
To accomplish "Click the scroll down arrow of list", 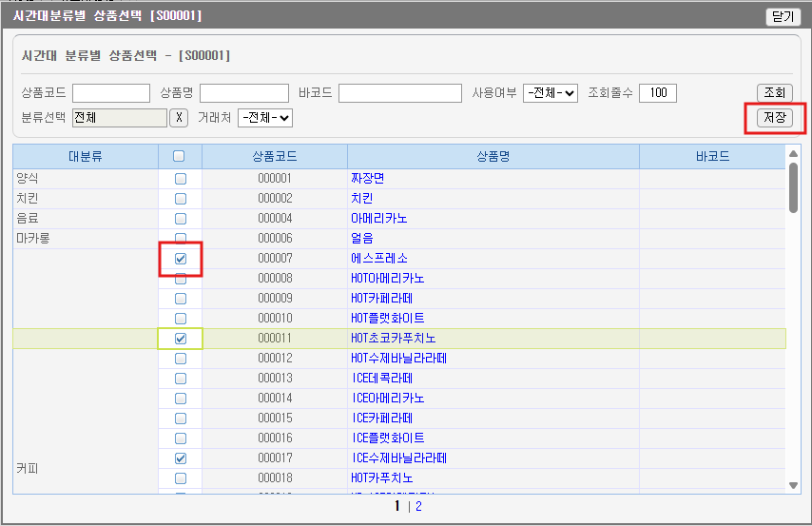I will pyautogui.click(x=794, y=485).
